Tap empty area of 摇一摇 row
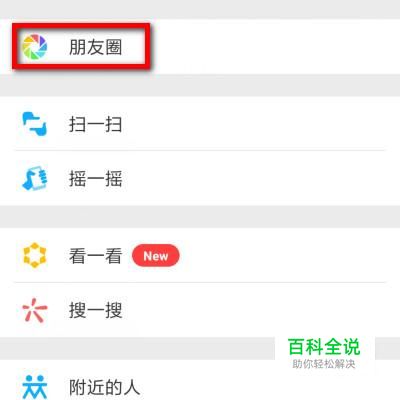 (x=253, y=179)
